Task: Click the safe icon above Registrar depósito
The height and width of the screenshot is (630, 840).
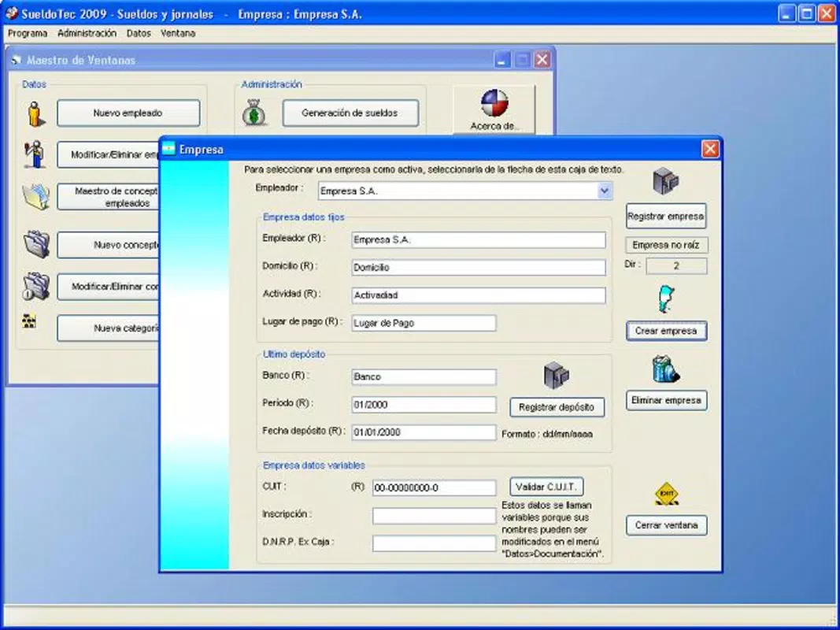Action: click(x=556, y=376)
